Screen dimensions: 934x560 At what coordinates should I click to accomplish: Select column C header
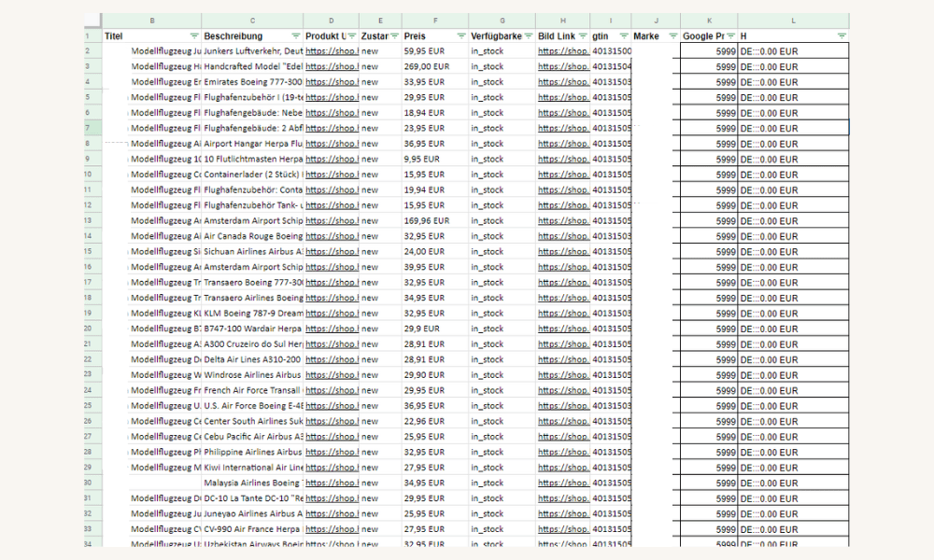[x=252, y=21]
